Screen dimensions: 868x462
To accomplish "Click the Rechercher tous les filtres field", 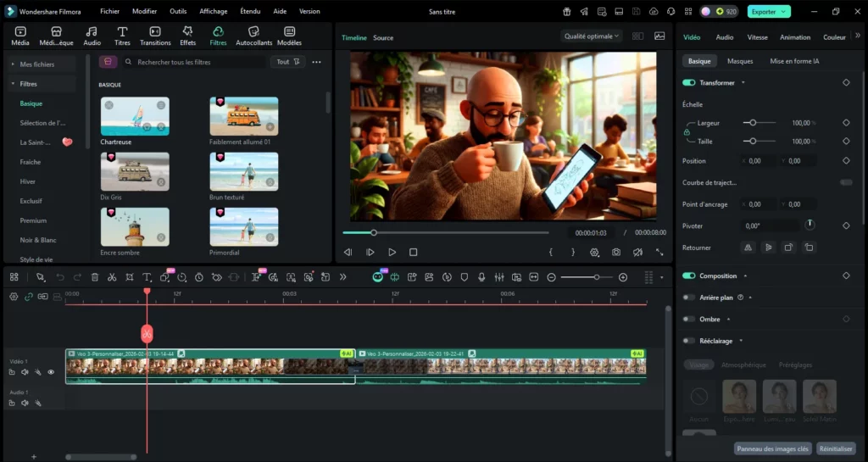I will [x=194, y=62].
